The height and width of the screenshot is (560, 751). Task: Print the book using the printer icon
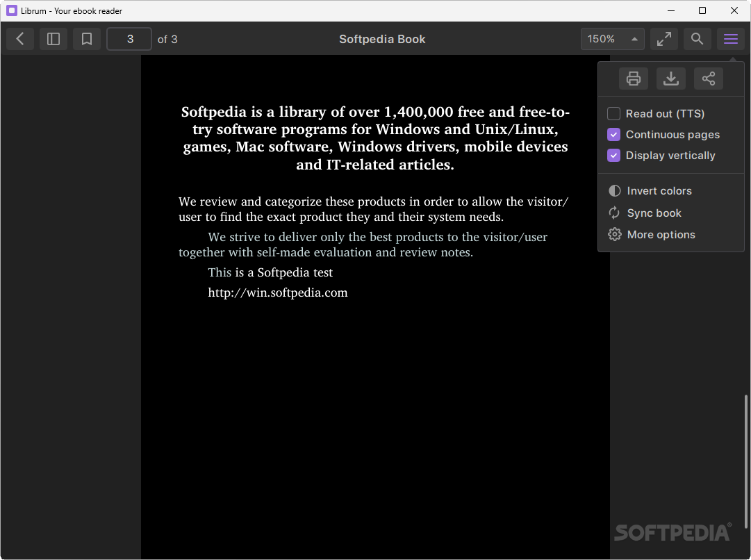(634, 79)
